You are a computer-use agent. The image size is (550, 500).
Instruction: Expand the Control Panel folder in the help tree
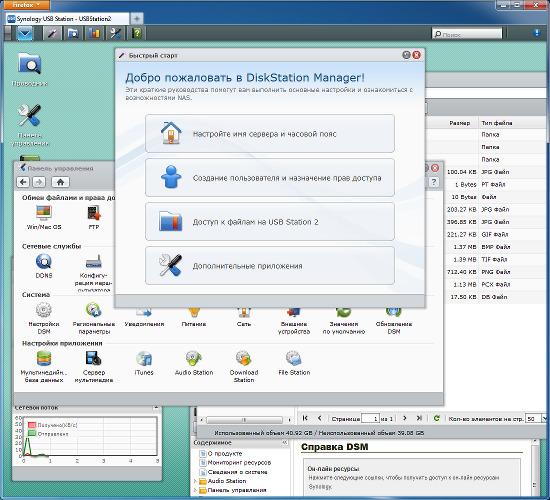(195, 490)
